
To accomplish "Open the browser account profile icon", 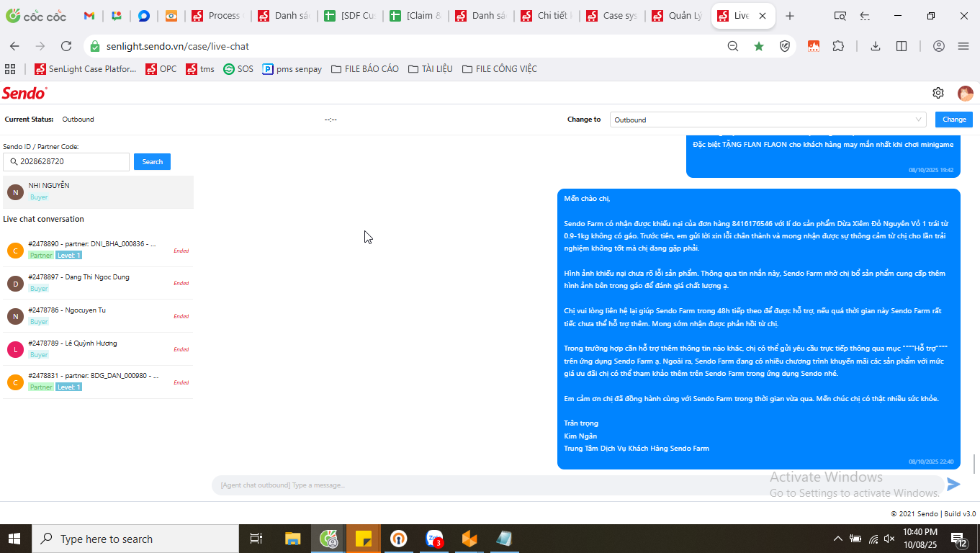I will (939, 46).
